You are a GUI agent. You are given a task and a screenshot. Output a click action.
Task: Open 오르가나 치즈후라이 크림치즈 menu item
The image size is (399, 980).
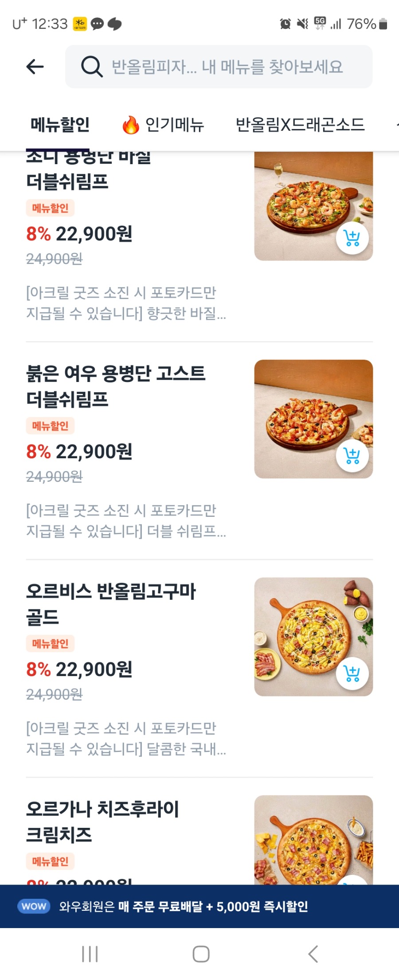(x=102, y=821)
